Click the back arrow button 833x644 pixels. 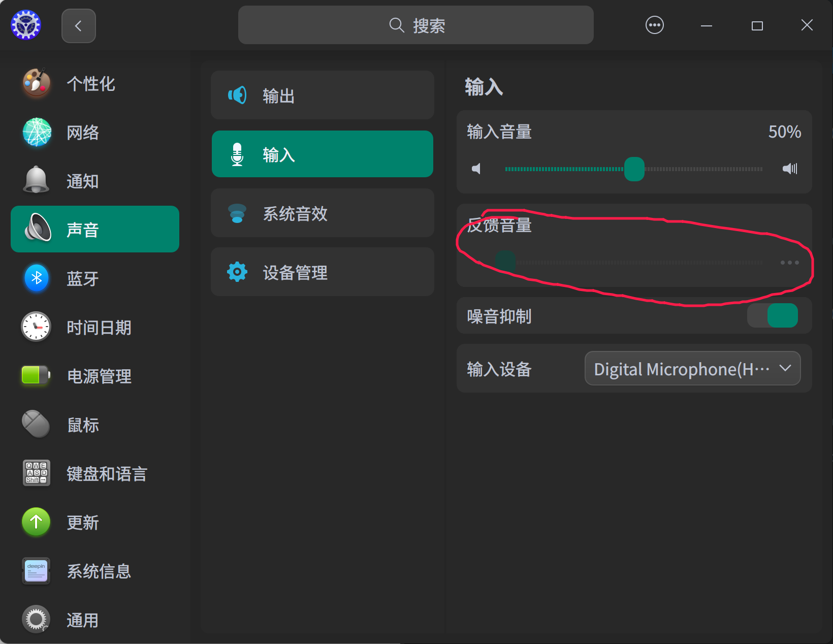click(x=78, y=26)
